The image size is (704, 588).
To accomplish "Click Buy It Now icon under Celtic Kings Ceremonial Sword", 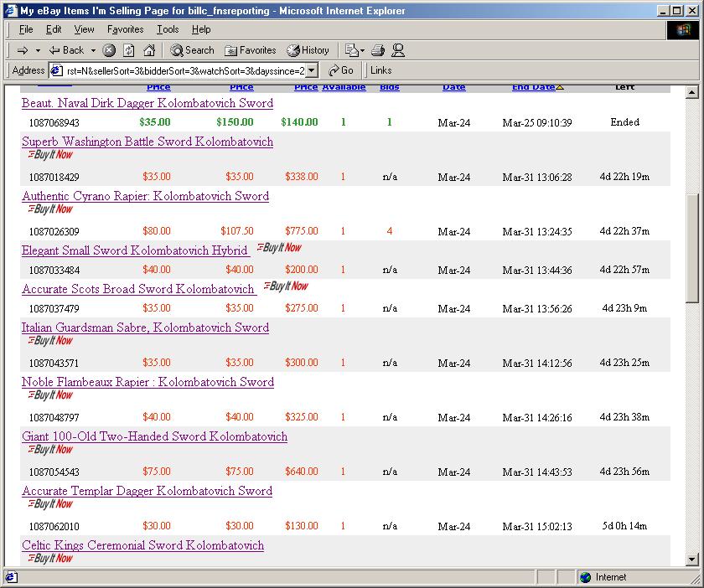I will pyautogui.click(x=50, y=558).
